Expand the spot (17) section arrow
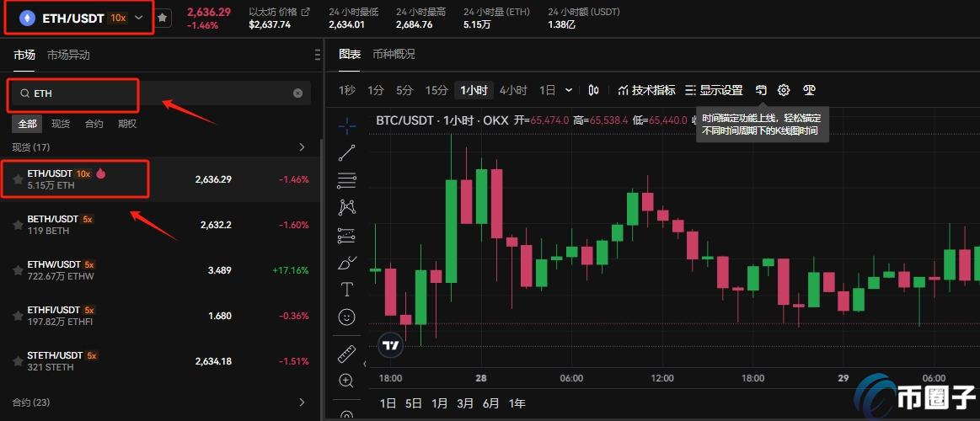980x421 pixels. [x=302, y=147]
